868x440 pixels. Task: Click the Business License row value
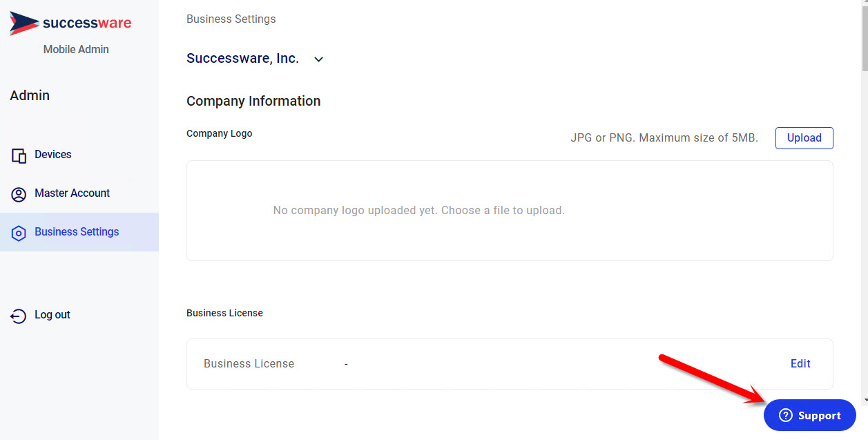coord(346,364)
